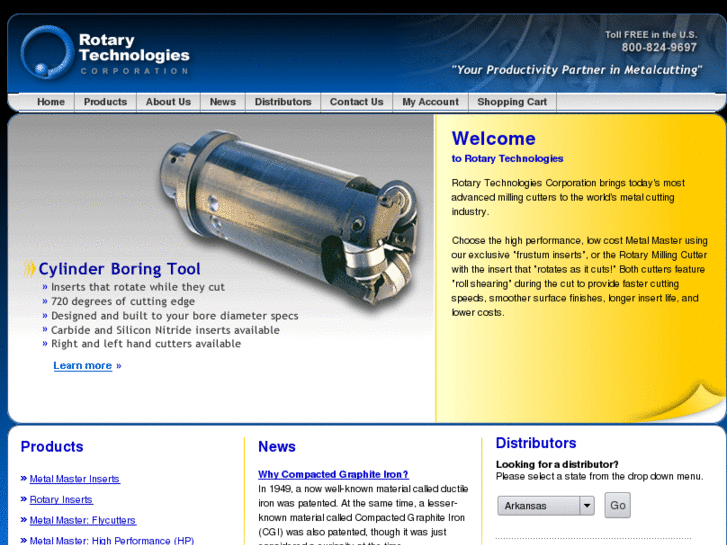Click the Cylinder Boring Tool product image
Viewport: 727px width, 545px height.
pos(289,218)
